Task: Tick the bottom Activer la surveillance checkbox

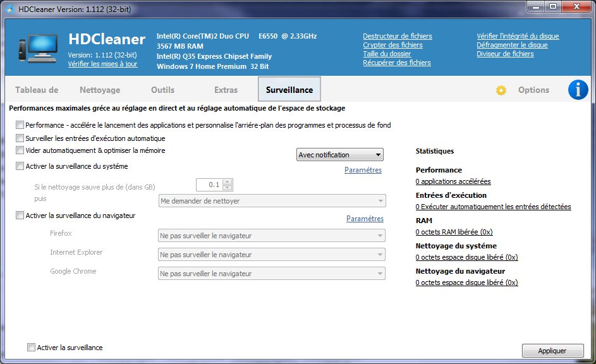Action: tap(31, 348)
